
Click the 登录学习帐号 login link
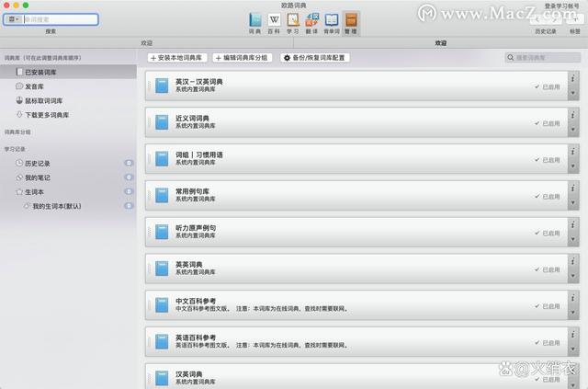point(561,6)
